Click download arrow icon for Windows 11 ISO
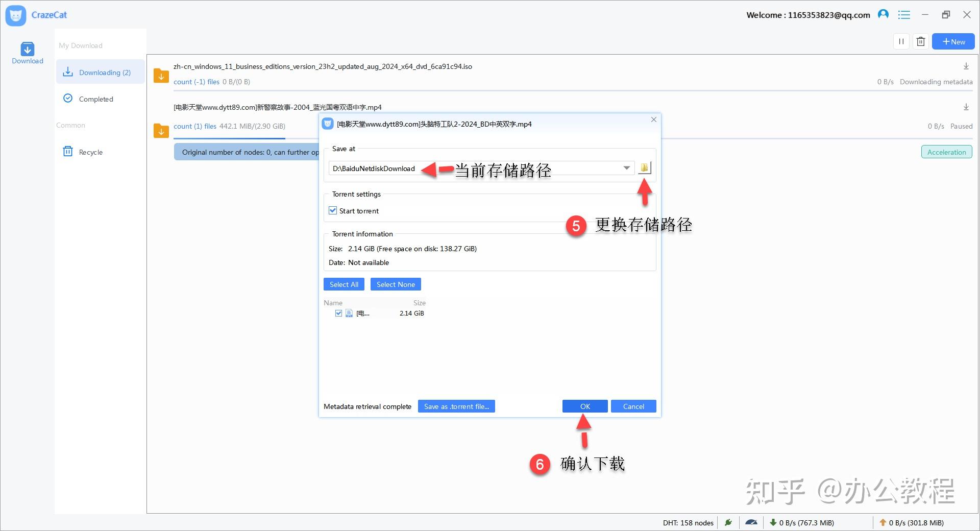Image resolution: width=980 pixels, height=531 pixels. coord(966,66)
